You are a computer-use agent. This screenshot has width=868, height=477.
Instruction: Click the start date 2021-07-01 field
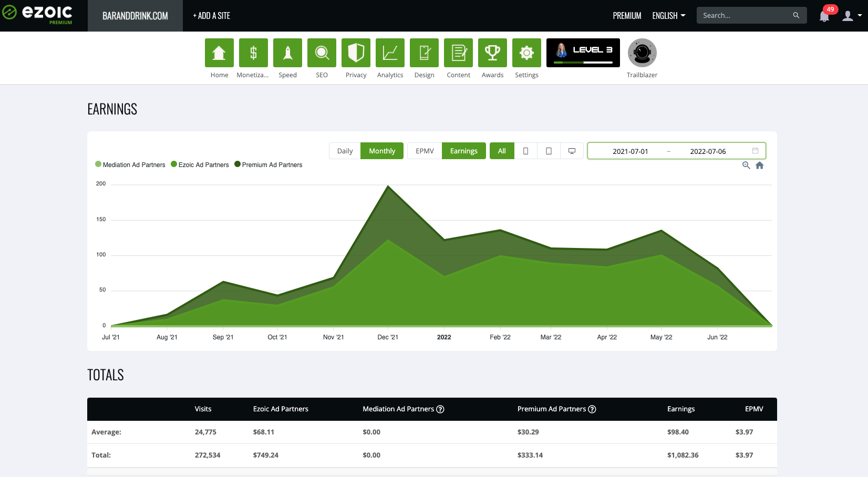point(631,151)
